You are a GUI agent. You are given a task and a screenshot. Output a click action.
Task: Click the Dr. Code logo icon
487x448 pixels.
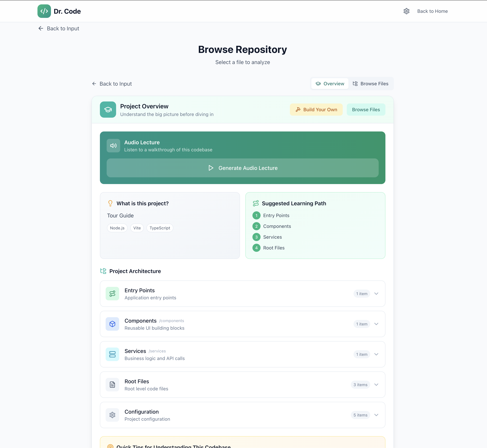(x=44, y=11)
